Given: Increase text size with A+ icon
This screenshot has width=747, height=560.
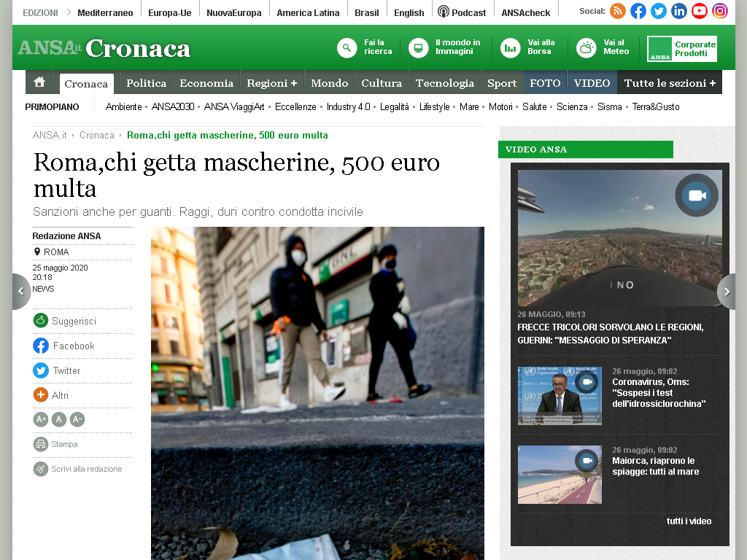Looking at the screenshot, I should pos(41,419).
